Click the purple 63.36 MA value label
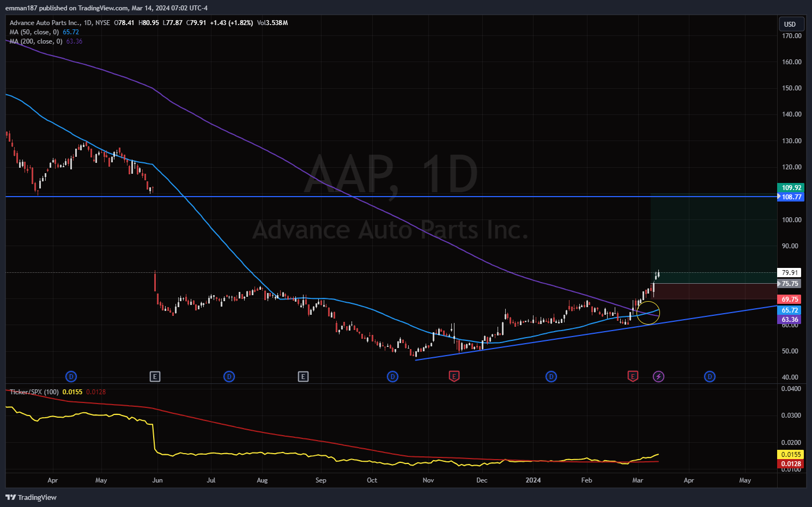The width and height of the screenshot is (812, 507). point(790,320)
